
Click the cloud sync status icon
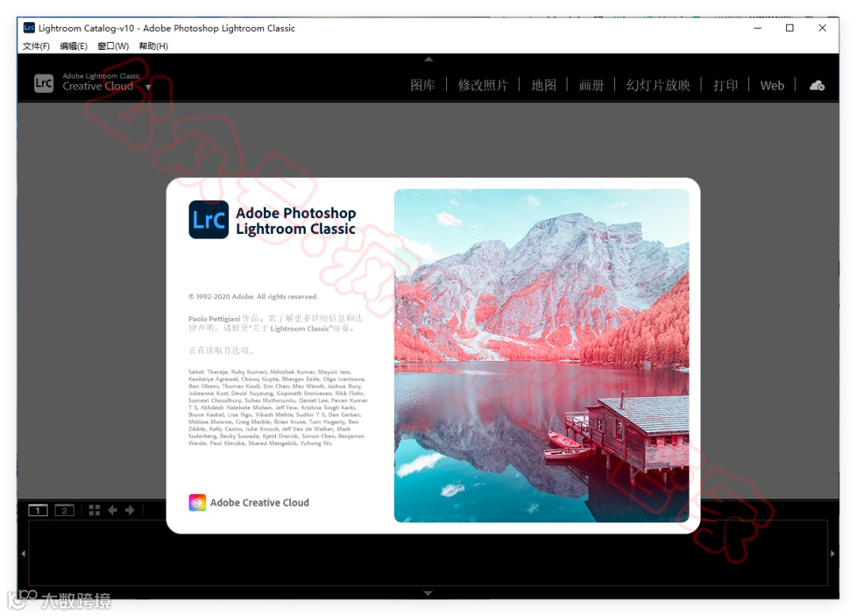[x=817, y=85]
